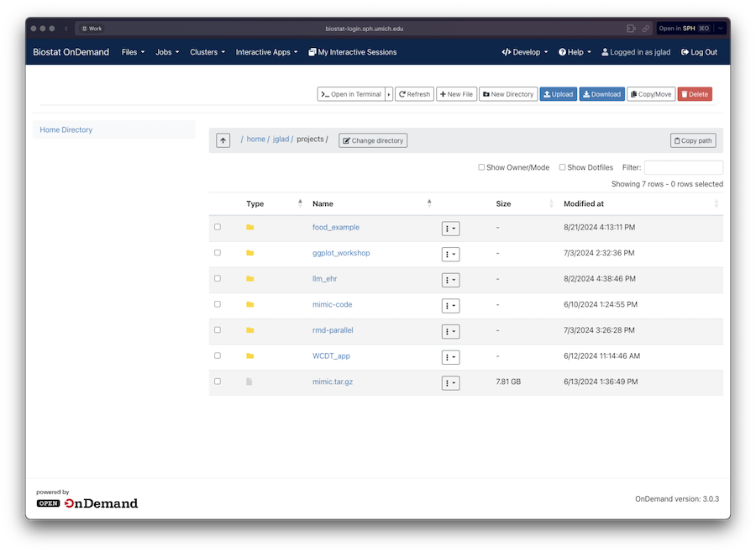The width and height of the screenshot is (756, 553).
Task: Open the ggplot_workshop folder link
Action: [x=343, y=253]
